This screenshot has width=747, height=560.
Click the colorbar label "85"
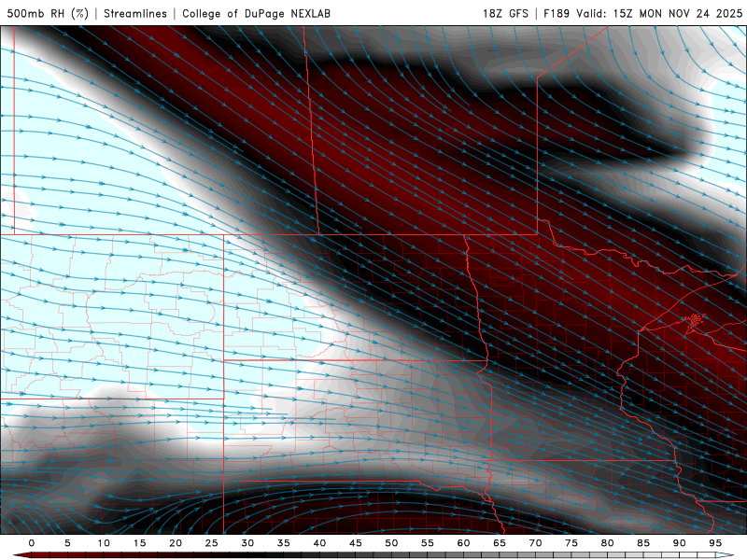643,543
